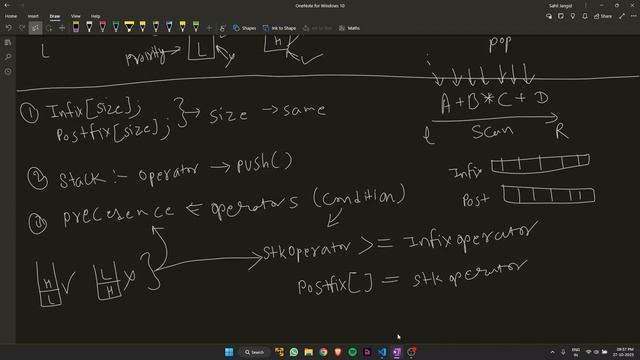Open Google Chrome from the taskbar

(323, 352)
